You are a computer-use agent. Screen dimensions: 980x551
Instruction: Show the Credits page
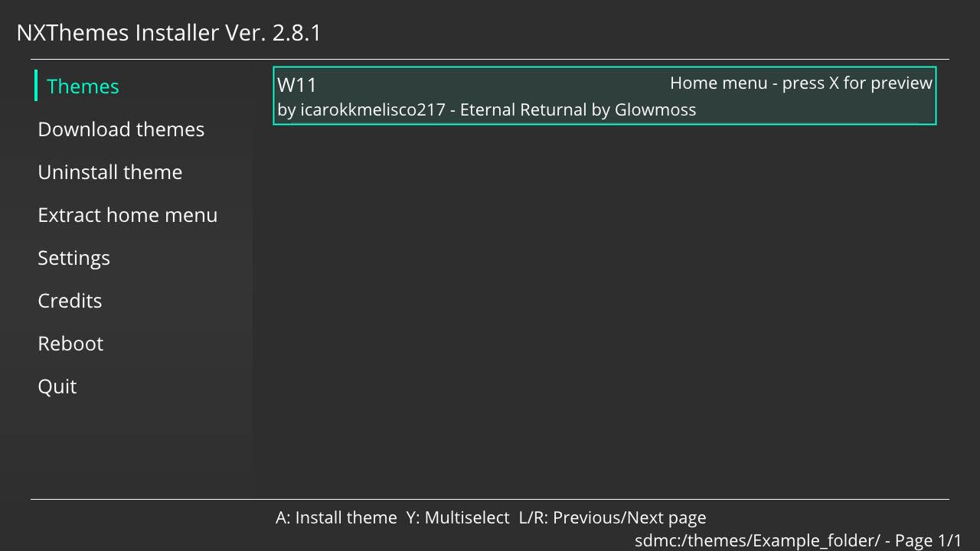click(70, 301)
